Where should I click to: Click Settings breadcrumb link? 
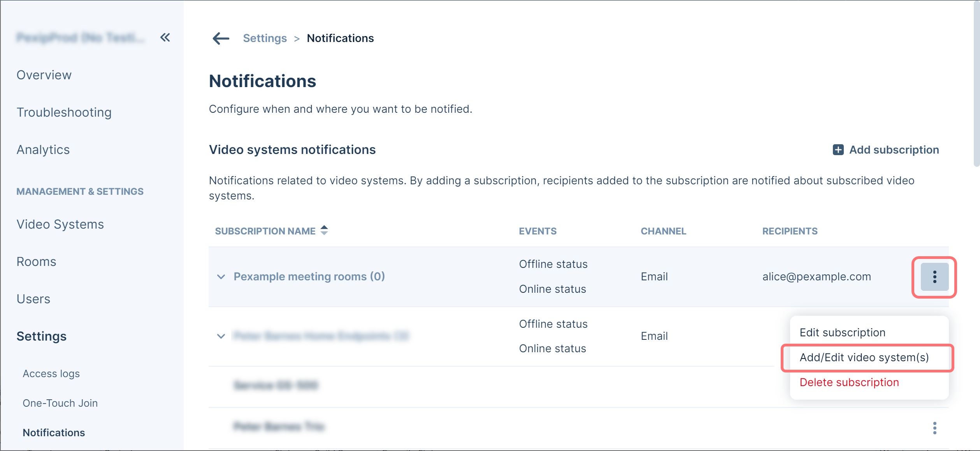pos(265,38)
